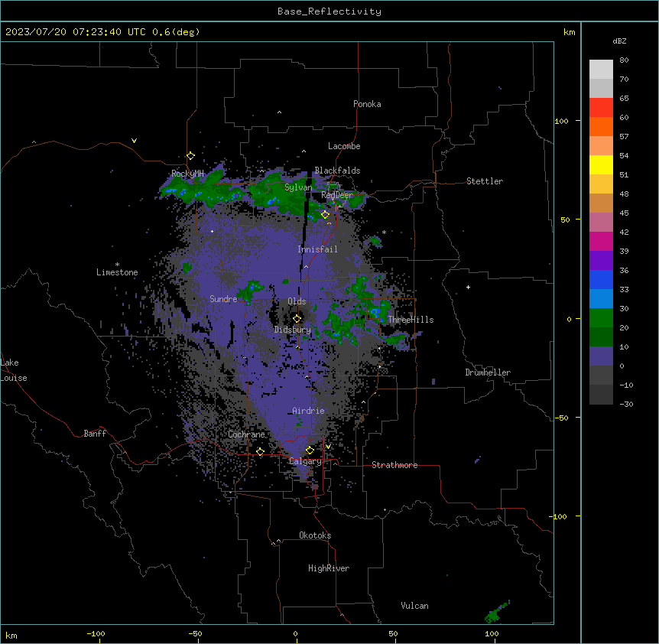Select the Ponoka city label

coord(367,104)
